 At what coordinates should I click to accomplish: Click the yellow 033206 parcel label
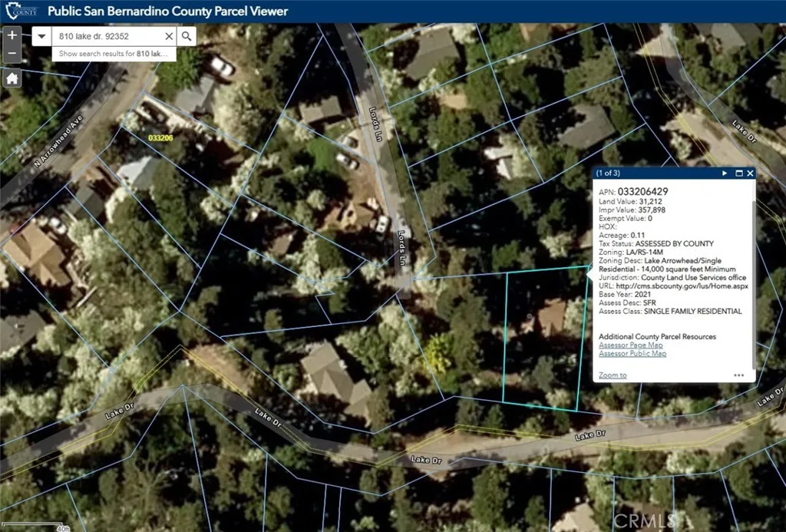pos(160,138)
